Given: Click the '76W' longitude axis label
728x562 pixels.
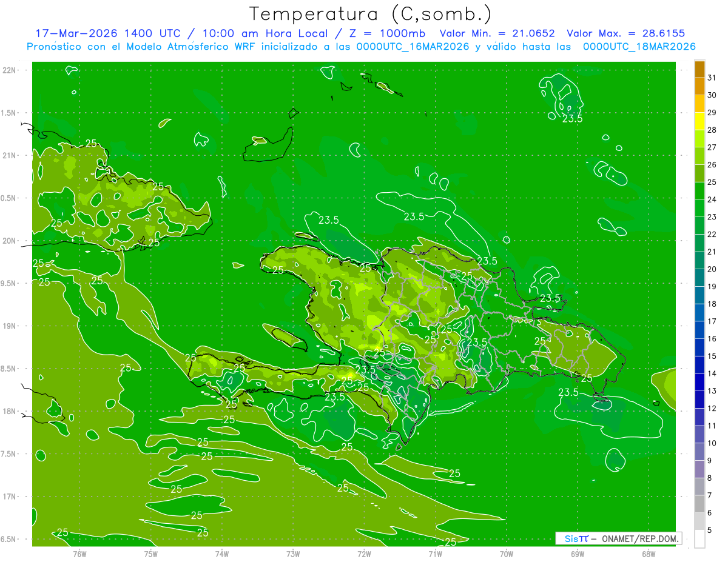Looking at the screenshot, I should click(x=79, y=554).
